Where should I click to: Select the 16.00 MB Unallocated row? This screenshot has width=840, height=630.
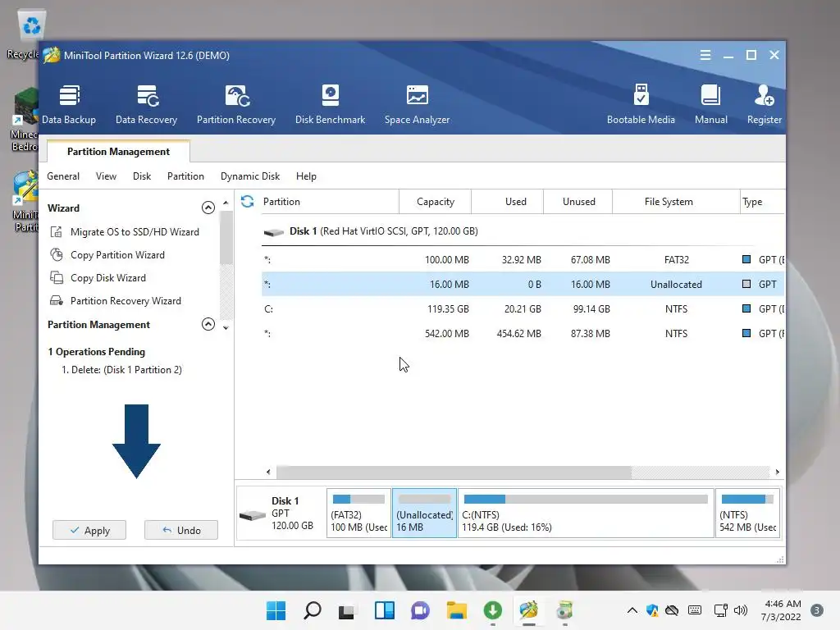coord(523,285)
